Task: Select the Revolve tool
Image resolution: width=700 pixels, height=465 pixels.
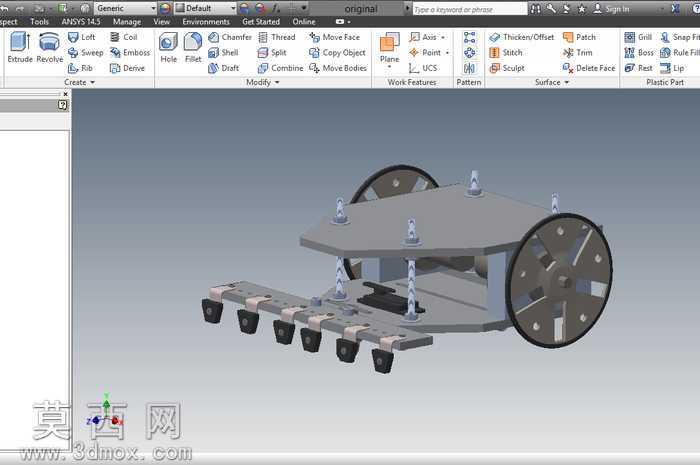Action: tap(50, 47)
